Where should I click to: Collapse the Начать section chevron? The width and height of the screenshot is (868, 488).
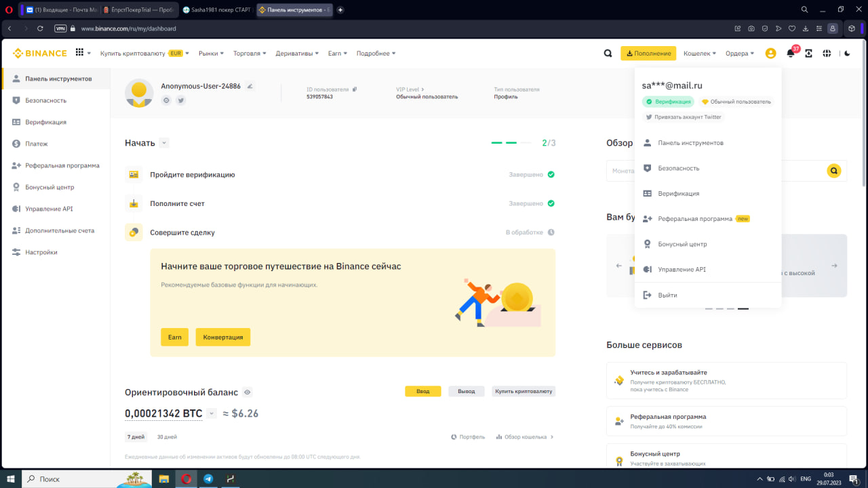click(x=164, y=143)
